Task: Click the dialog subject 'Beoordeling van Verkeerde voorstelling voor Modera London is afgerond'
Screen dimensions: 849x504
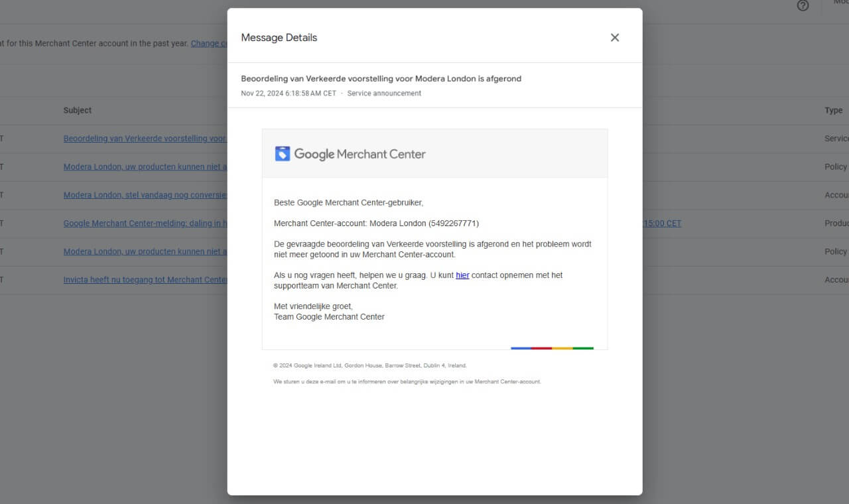Action: click(x=381, y=79)
